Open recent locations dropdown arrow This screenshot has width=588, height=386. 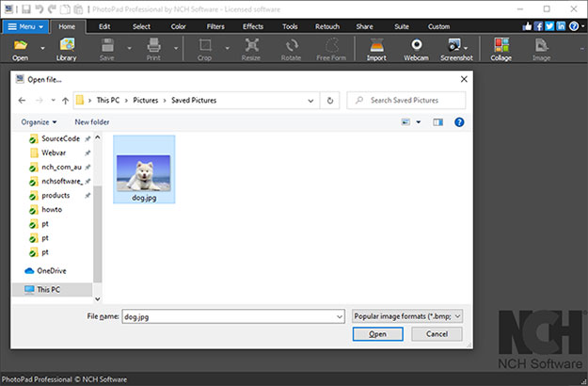click(53, 100)
